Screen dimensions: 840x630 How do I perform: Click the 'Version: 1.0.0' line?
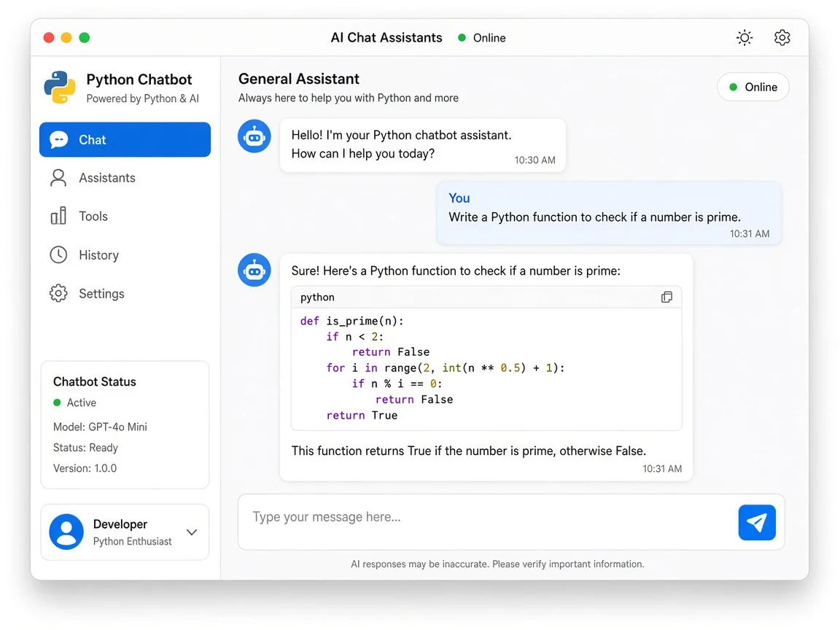tap(85, 468)
